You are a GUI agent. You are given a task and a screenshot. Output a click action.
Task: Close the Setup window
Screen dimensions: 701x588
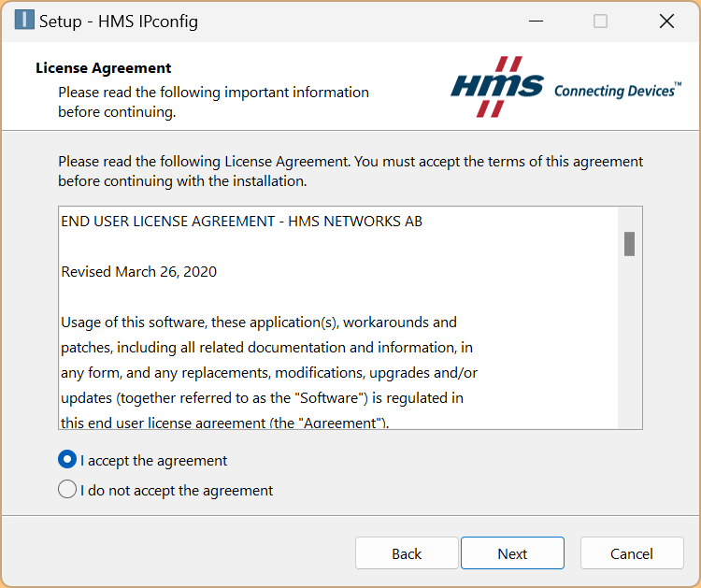(666, 21)
